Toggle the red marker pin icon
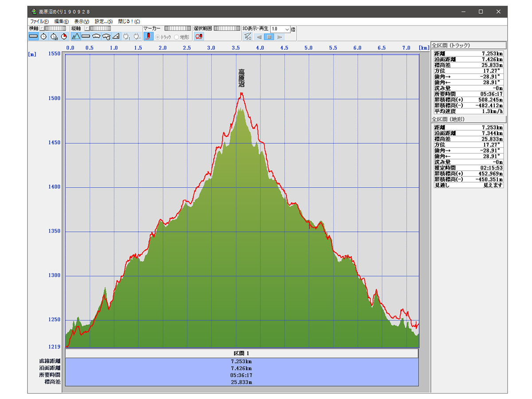 [149, 37]
